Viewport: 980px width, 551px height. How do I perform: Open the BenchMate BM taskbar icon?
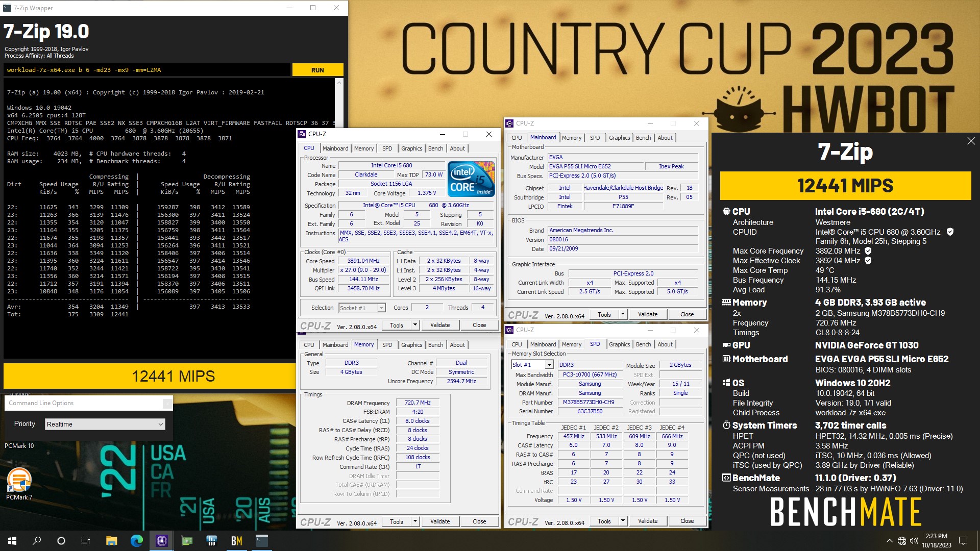[236, 541]
